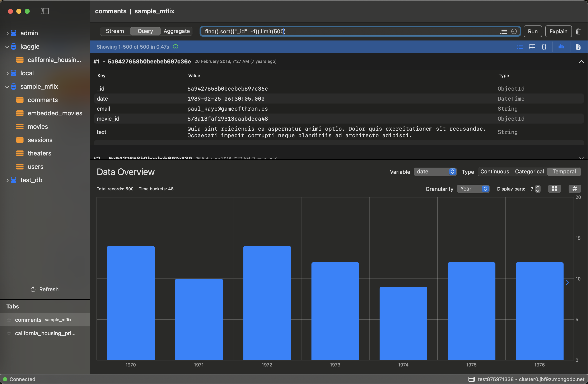Expand the test_db database
The height and width of the screenshot is (384, 588).
tap(7, 180)
